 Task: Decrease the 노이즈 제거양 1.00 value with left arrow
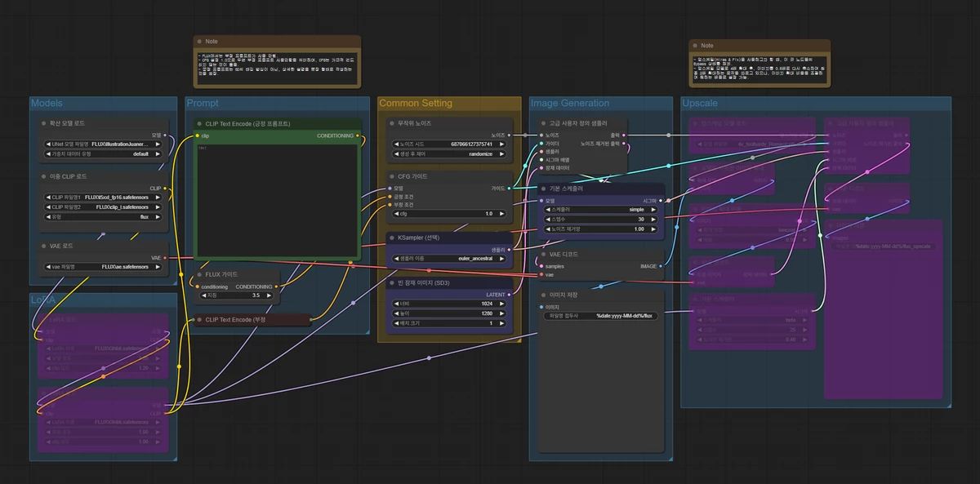coord(547,229)
